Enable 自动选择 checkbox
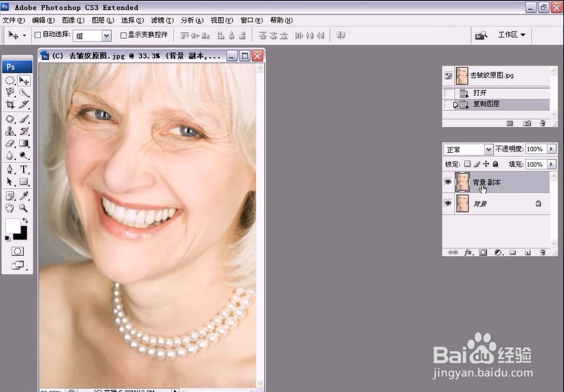This screenshot has width=564, height=392. [38, 35]
